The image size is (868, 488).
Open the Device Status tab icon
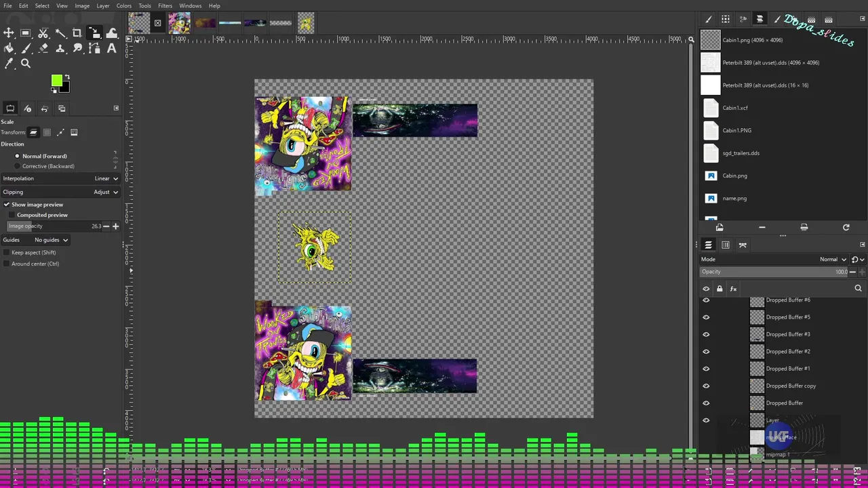coord(28,108)
